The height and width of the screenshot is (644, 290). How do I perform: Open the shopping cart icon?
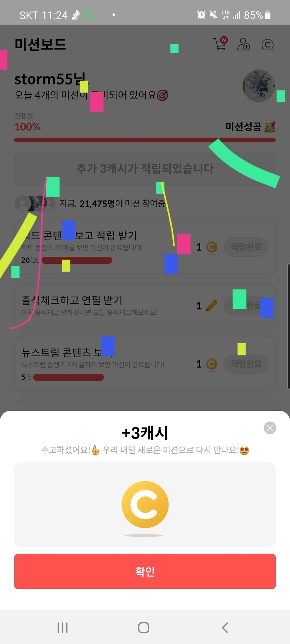(220, 44)
